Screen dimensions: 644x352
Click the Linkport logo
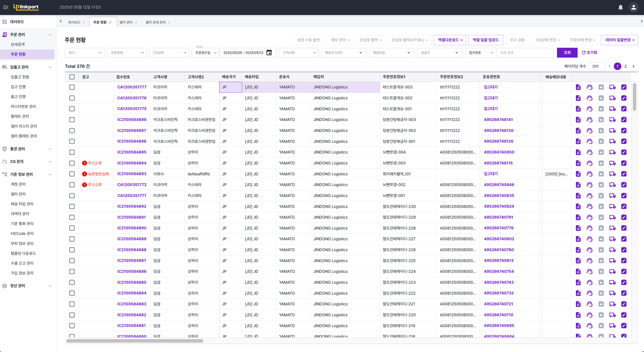pos(26,7)
